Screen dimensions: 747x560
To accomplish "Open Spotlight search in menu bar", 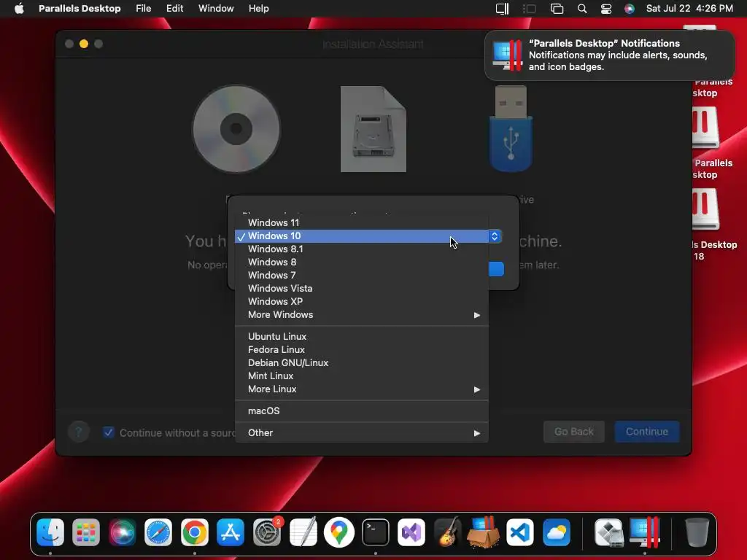I will click(581, 8).
